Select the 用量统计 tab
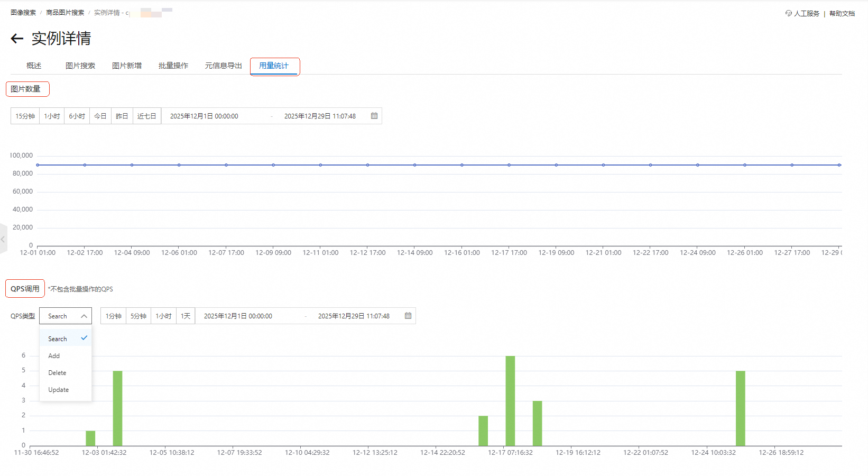This screenshot has height=476, width=868. (x=274, y=66)
